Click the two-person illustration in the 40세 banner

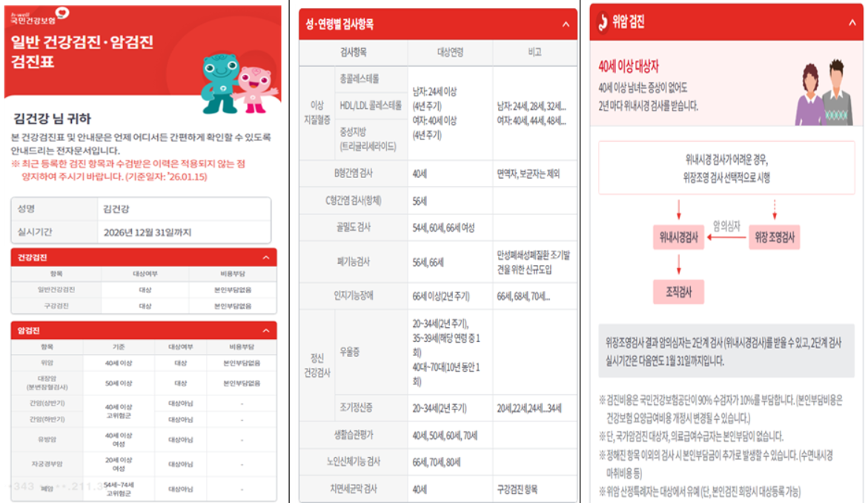tap(819, 93)
